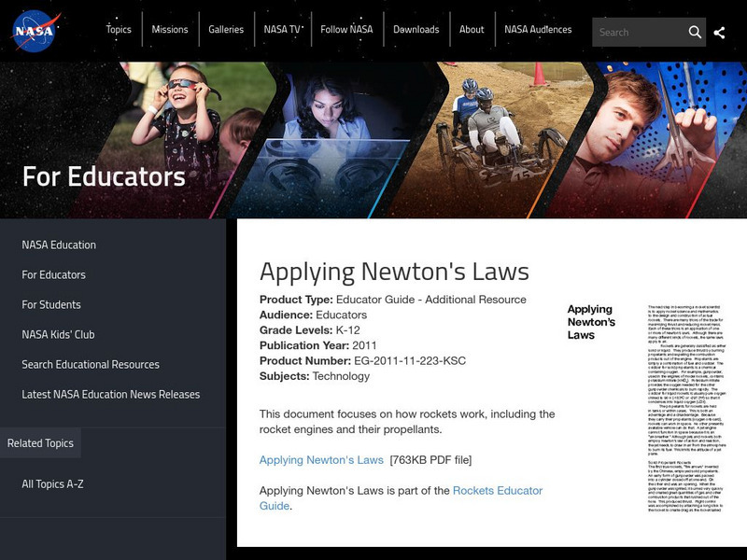Open the share icon menu
This screenshot has width=747, height=560.
click(x=719, y=32)
